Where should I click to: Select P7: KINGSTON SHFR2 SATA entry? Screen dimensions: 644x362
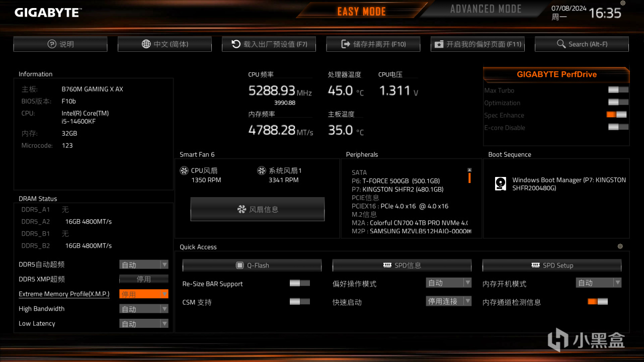pos(397,190)
